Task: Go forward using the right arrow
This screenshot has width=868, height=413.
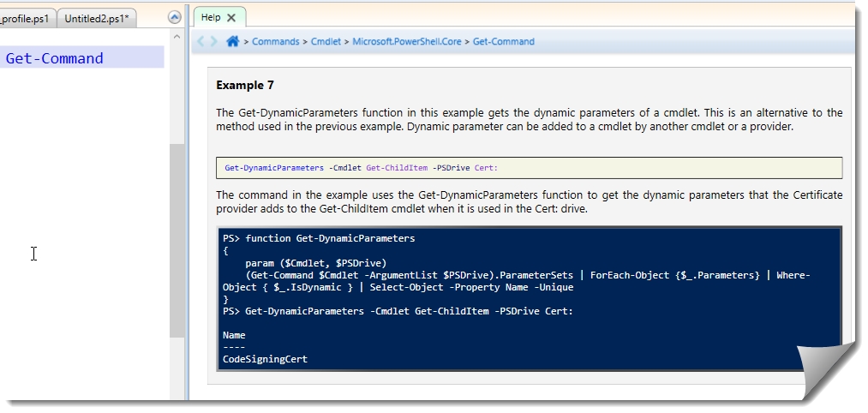Action: (213, 41)
